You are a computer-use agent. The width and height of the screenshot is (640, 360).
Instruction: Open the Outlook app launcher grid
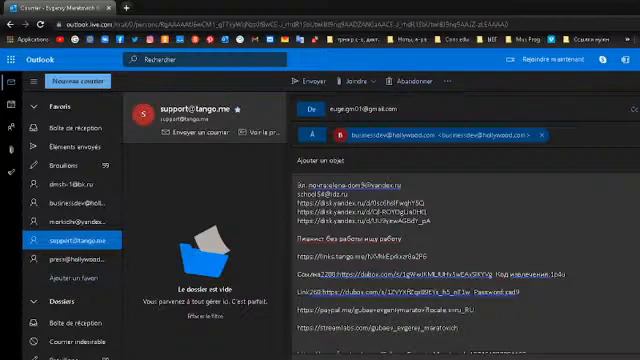coord(11,60)
